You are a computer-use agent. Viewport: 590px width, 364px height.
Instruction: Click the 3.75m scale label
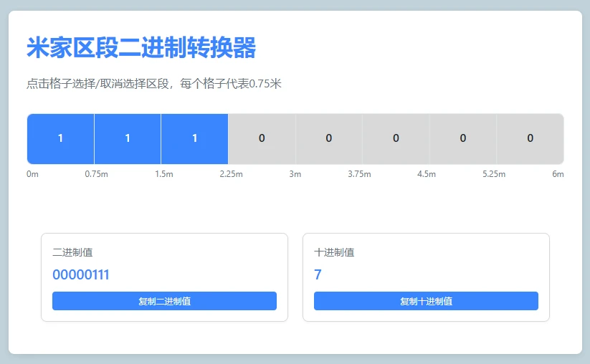[359, 174]
